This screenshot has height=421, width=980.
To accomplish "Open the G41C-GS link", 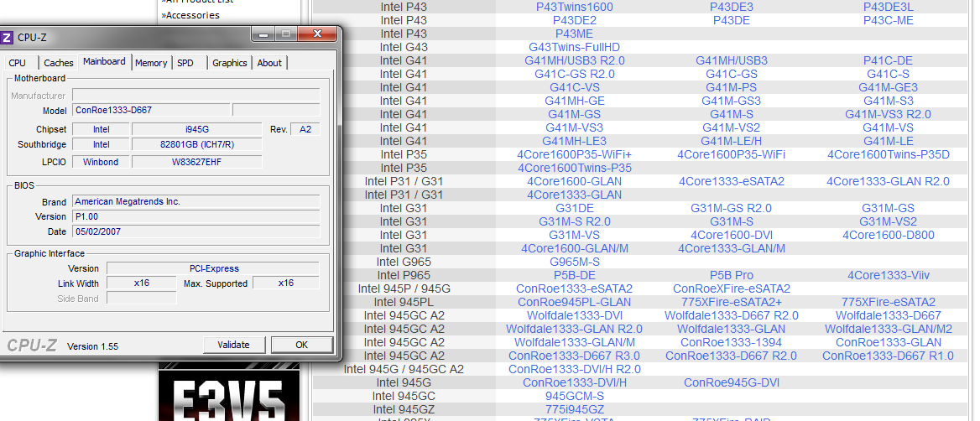I will point(732,74).
